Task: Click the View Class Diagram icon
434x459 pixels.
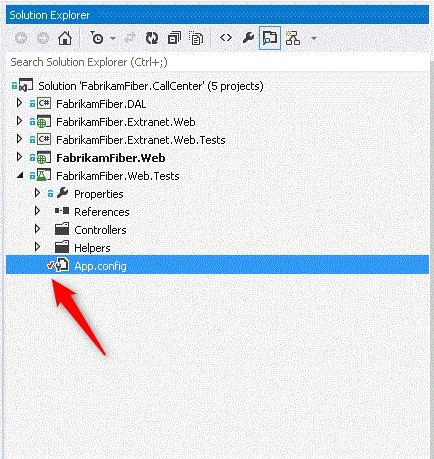Action: [293, 38]
